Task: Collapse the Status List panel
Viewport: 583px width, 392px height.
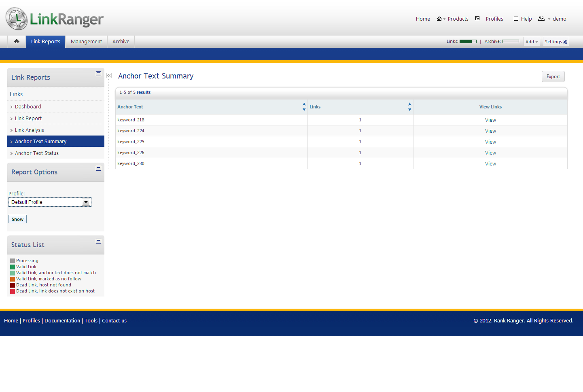Action: [98, 241]
